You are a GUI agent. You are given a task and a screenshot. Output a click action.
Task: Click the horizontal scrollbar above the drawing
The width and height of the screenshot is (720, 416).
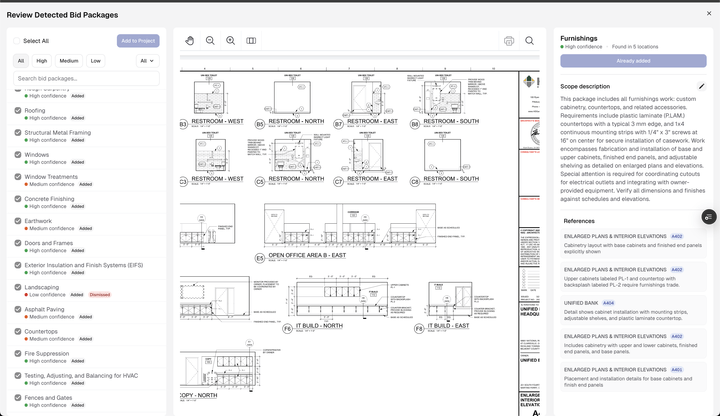tap(360, 58)
